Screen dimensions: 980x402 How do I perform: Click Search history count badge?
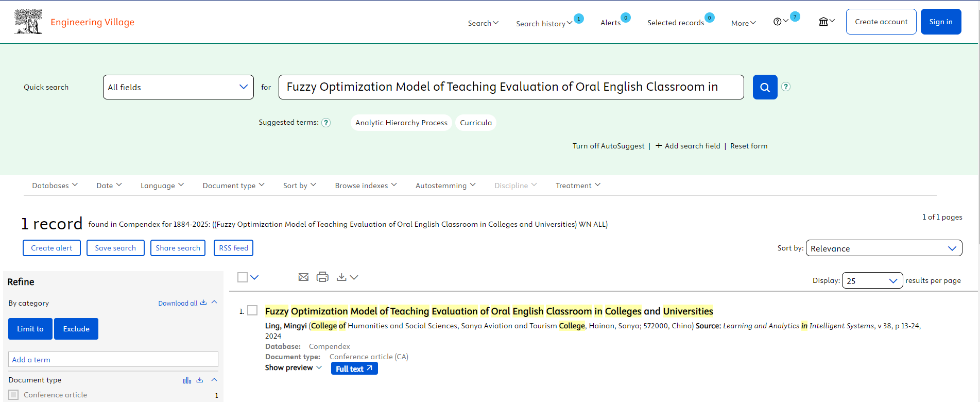coord(579,19)
